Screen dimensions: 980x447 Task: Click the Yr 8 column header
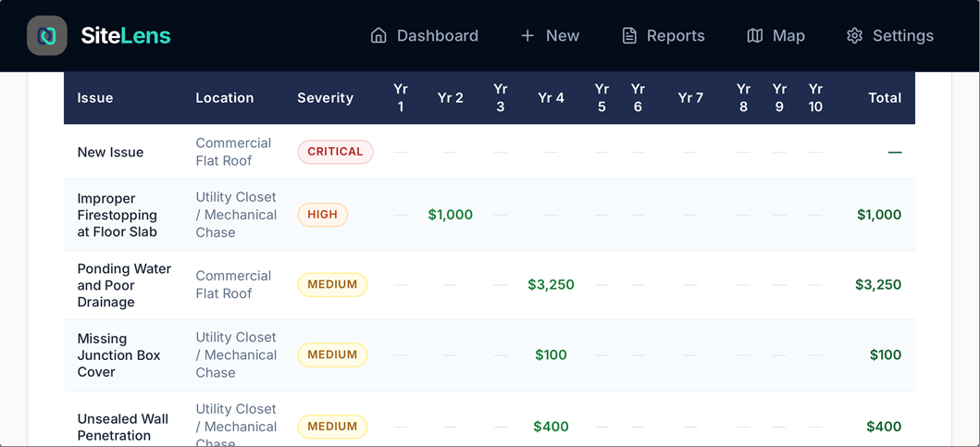743,98
